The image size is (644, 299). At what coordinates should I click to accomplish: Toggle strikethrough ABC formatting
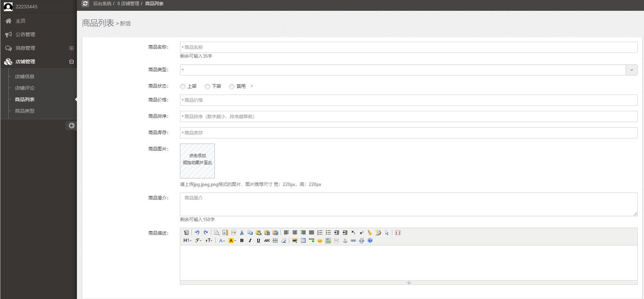coord(267,241)
